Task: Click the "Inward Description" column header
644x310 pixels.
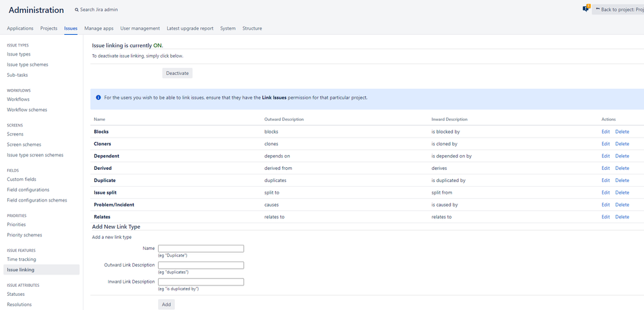Action: [x=449, y=119]
